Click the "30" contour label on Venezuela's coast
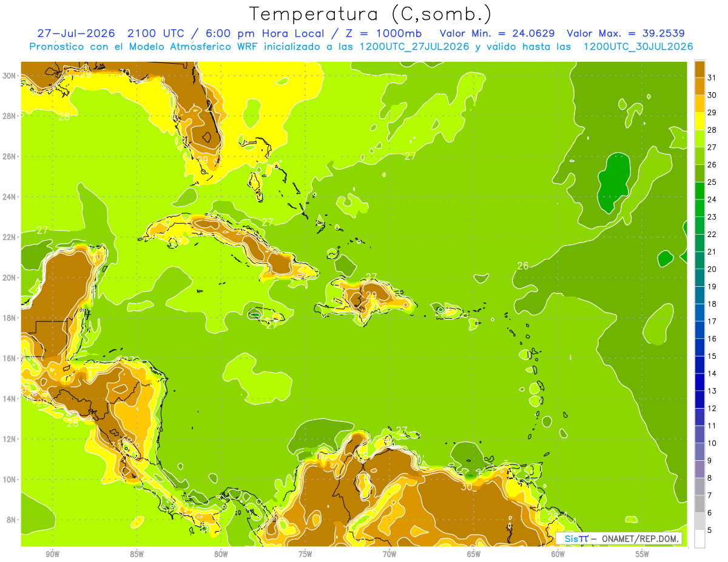Image resolution: width=728 pixels, height=562 pixels. coord(467,486)
